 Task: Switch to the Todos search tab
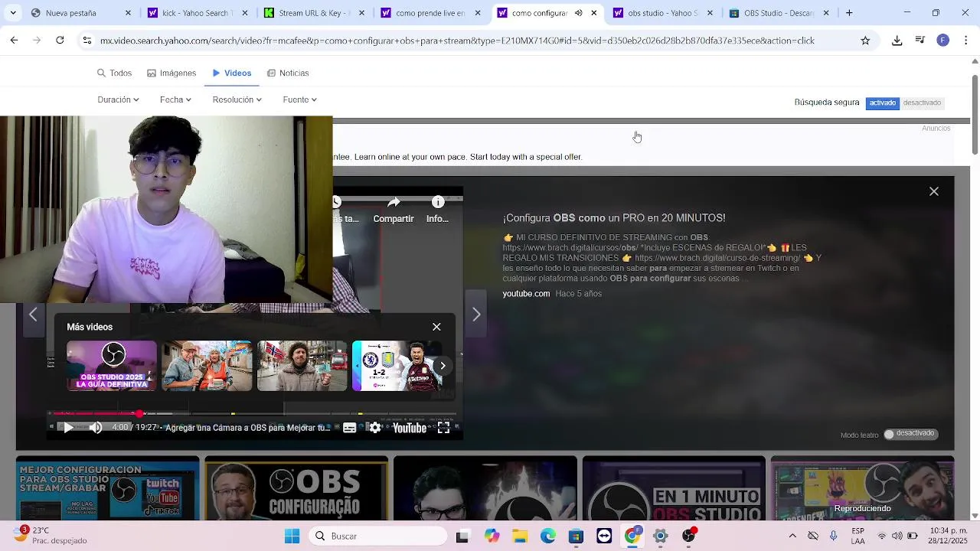pos(114,73)
